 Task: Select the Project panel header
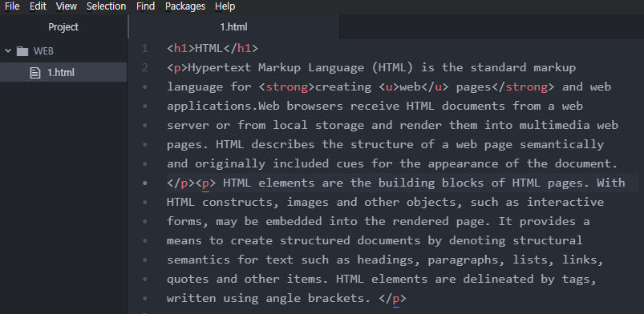[x=63, y=27]
